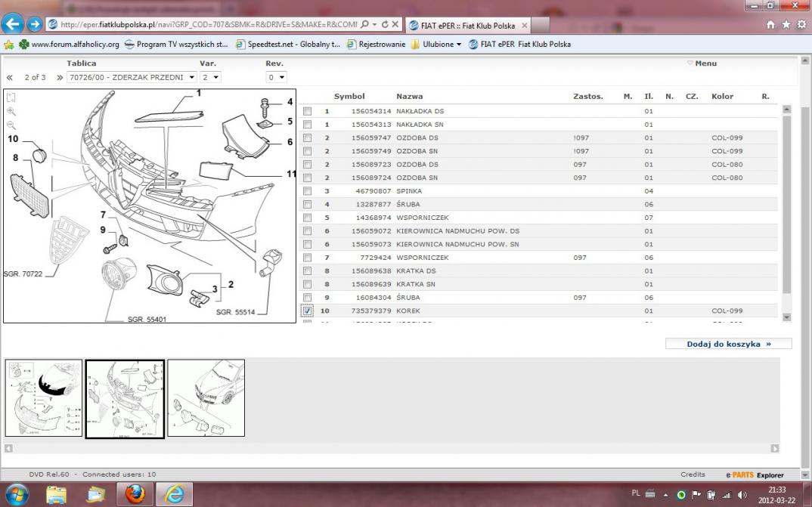Open Firefox from the taskbar

coord(135,494)
